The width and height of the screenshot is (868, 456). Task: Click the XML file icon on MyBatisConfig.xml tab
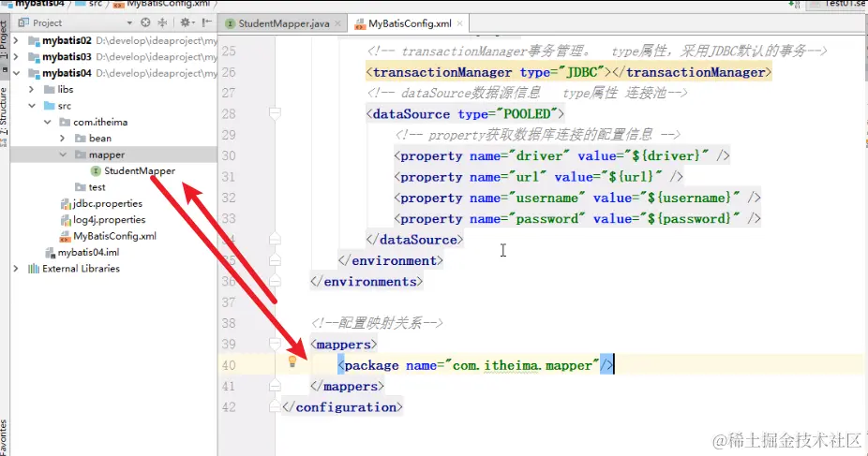pos(360,23)
